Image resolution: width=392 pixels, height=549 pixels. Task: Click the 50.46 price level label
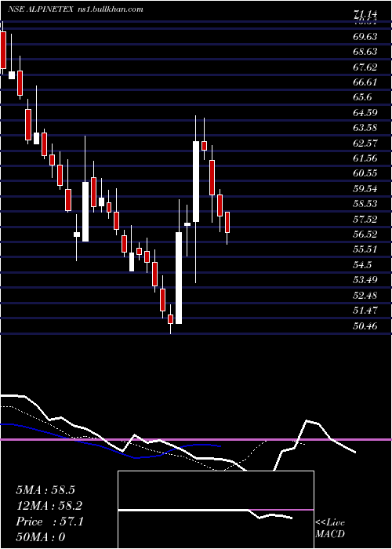pyautogui.click(x=365, y=325)
